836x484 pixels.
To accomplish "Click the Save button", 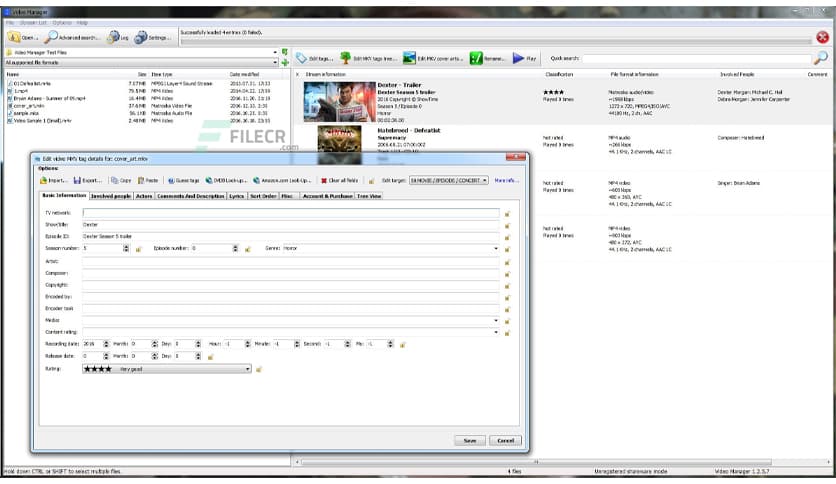I will (470, 441).
